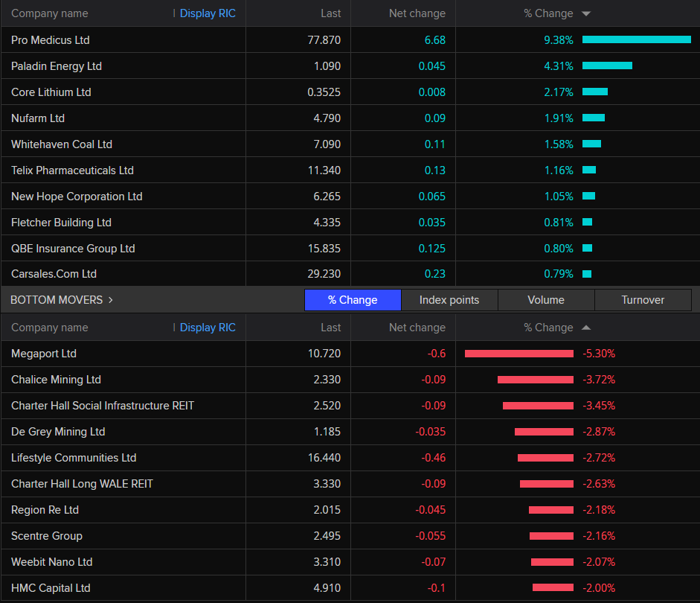
Task: Open Lifestyle Communities Ltd entry
Action: pyautogui.click(x=74, y=458)
